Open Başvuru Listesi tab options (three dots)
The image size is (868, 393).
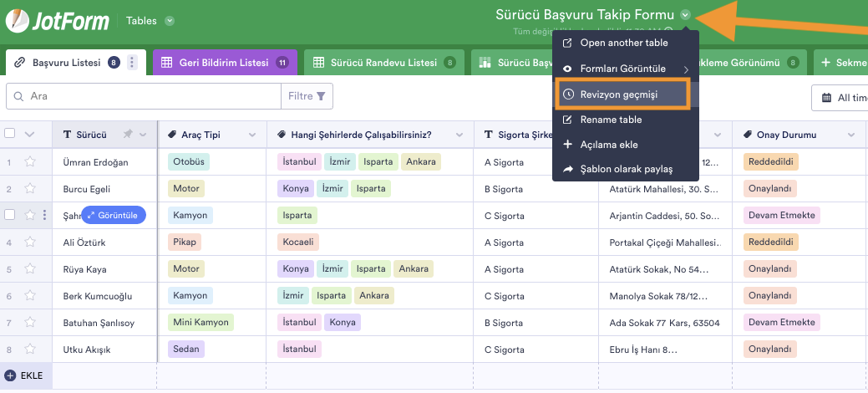pos(132,63)
